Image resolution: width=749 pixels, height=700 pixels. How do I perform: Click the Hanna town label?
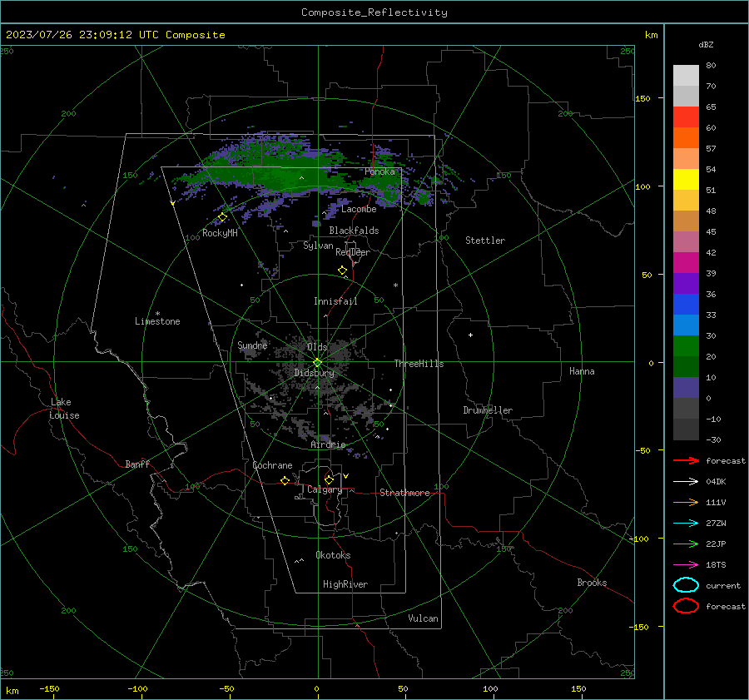(x=582, y=371)
